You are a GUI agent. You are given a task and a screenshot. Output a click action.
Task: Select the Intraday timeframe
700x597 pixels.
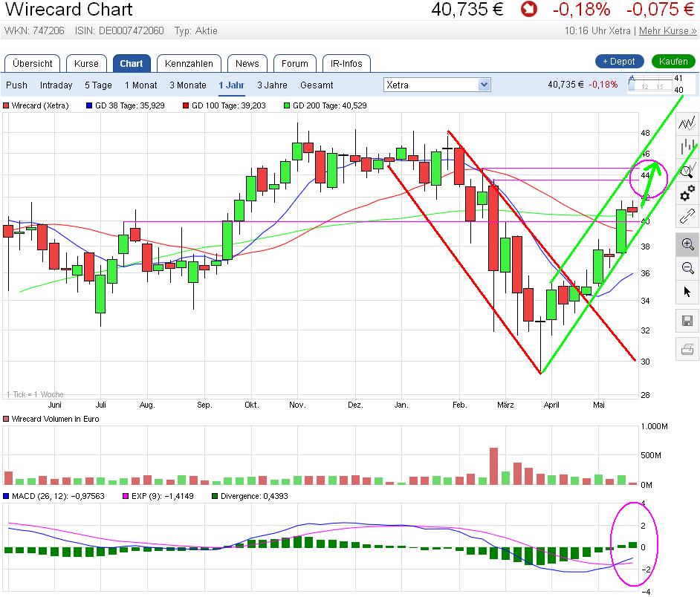tap(56, 85)
